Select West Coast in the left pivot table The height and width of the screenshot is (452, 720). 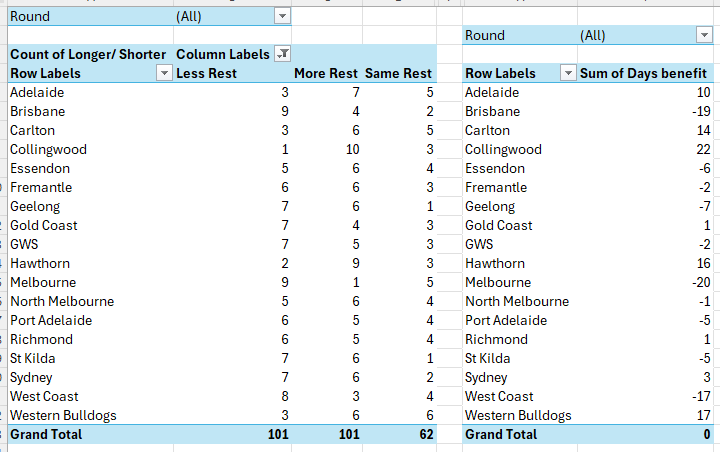tap(45, 396)
